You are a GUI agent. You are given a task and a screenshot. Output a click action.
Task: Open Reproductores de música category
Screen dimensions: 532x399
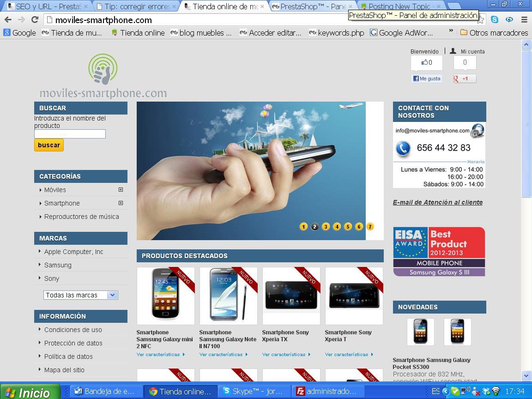coord(81,217)
